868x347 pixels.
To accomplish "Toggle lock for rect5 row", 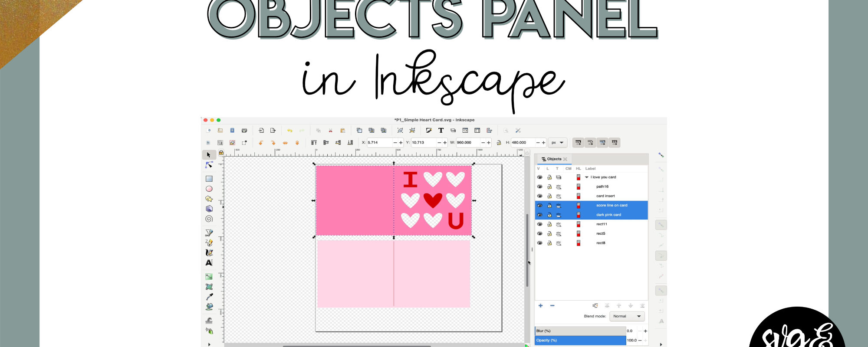I will [549, 234].
